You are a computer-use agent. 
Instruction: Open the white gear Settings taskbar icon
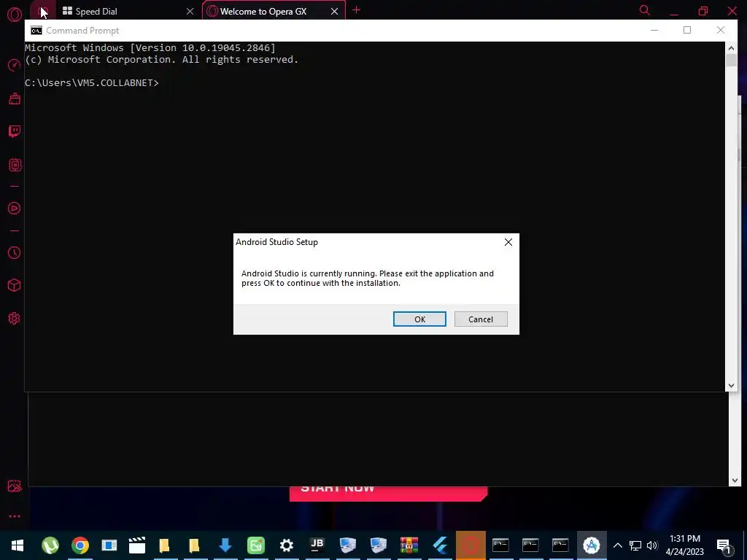click(286, 545)
